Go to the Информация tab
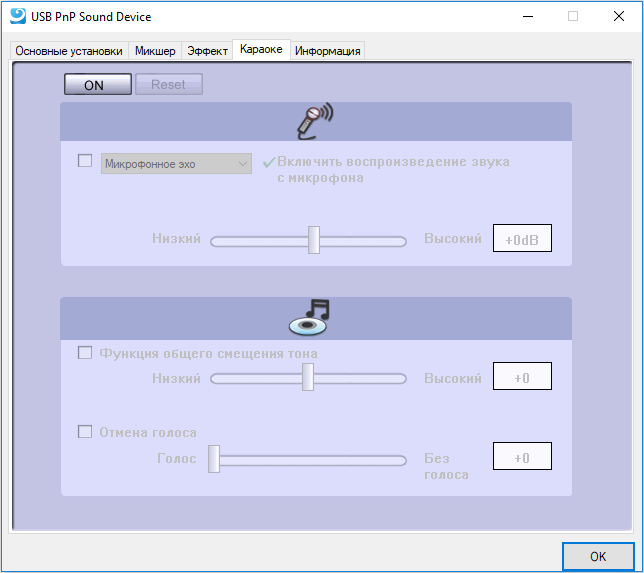644x573 pixels. tap(327, 51)
